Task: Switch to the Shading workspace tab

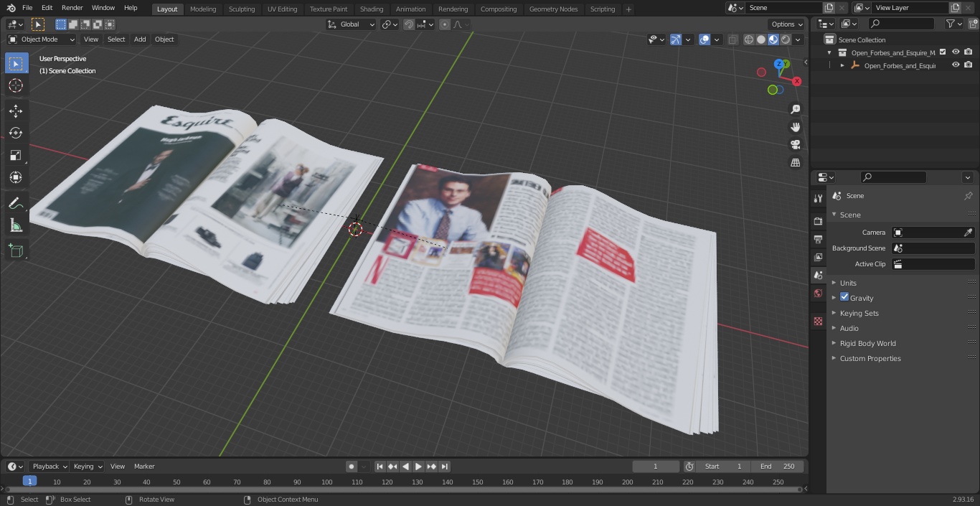Action: point(371,9)
